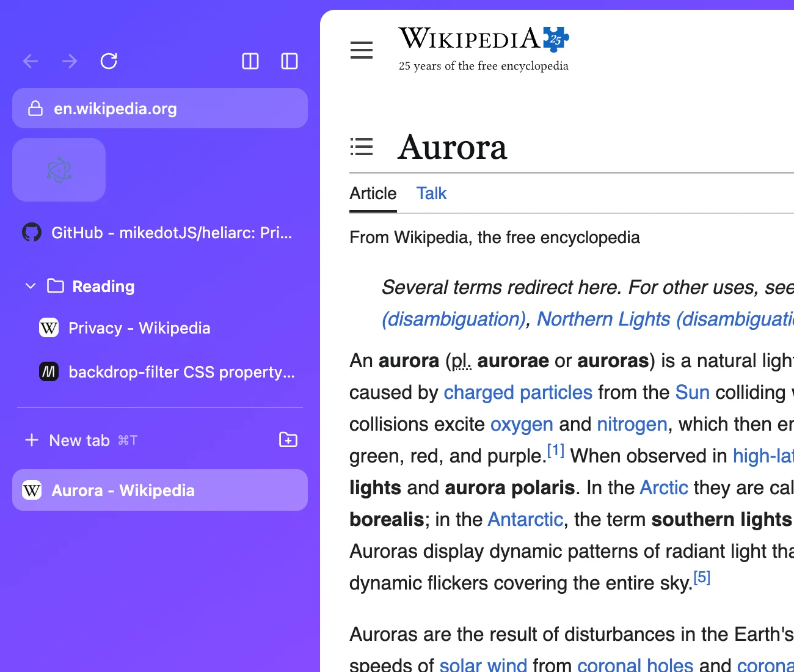Screen dimensions: 794x672
Task: Select the Reading folder label
Action: (x=104, y=287)
